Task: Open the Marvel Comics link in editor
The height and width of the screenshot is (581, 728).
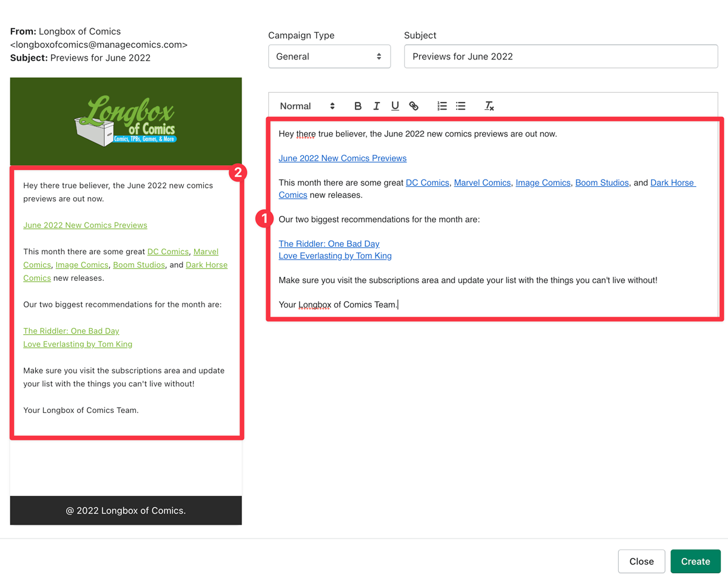Action: 482,183
